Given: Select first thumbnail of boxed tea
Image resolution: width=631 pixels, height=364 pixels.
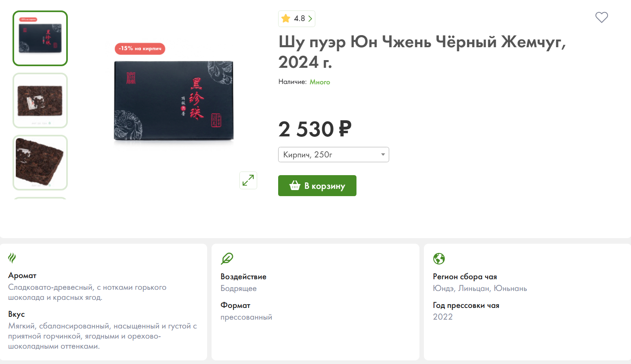Looking at the screenshot, I should tap(40, 38).
